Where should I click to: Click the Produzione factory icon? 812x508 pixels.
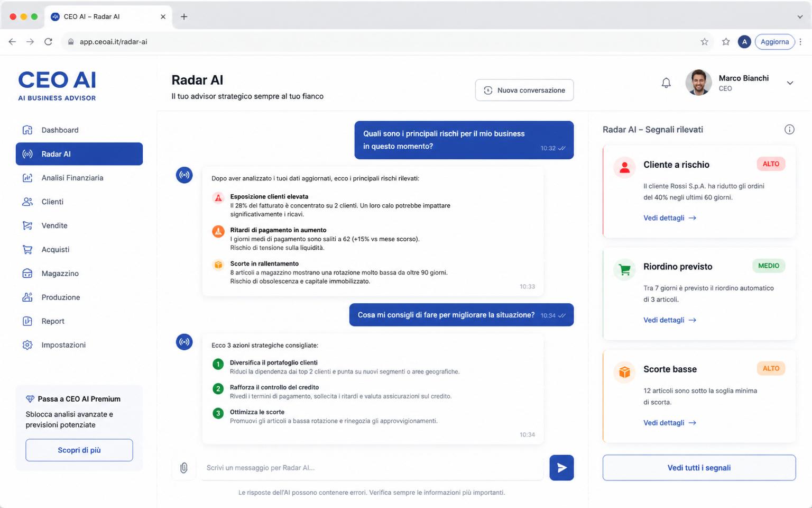(x=27, y=297)
